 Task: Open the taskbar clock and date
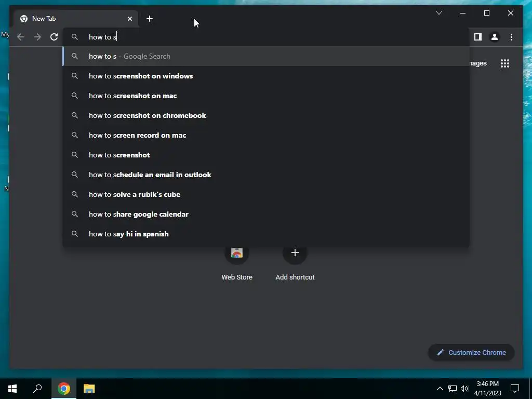pos(487,389)
